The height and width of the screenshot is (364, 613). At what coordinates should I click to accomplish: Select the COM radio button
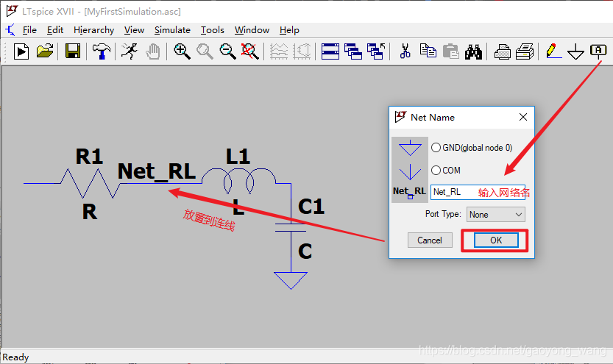436,170
